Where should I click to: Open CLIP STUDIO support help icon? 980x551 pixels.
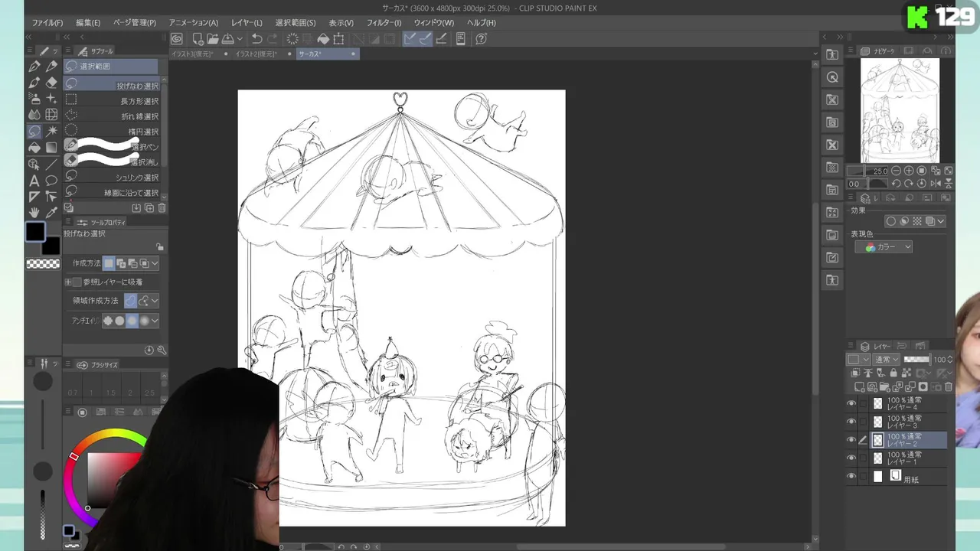click(482, 38)
